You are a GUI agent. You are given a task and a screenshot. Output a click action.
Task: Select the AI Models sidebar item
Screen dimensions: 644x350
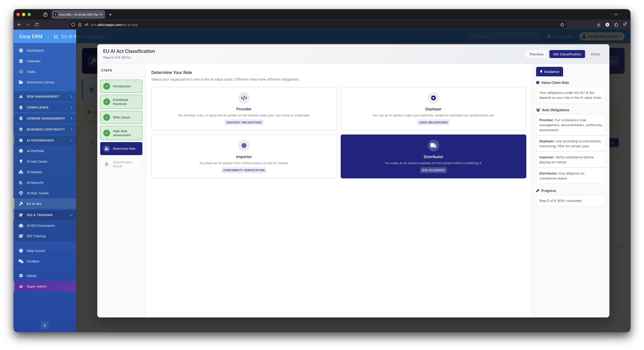[x=34, y=172]
